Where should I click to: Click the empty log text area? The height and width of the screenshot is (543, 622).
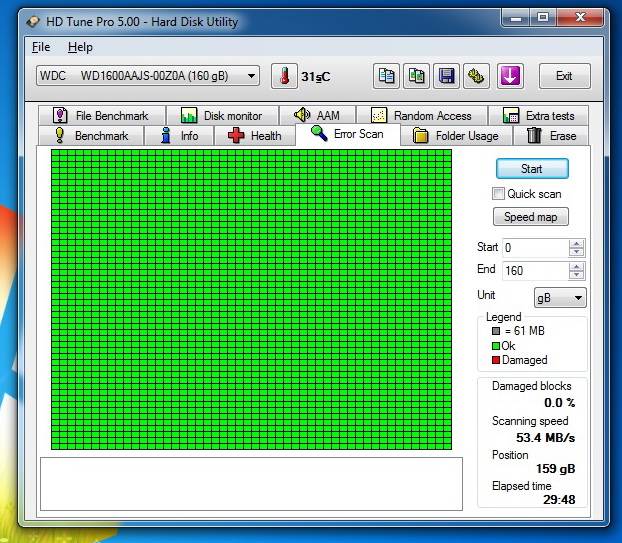coord(251,484)
